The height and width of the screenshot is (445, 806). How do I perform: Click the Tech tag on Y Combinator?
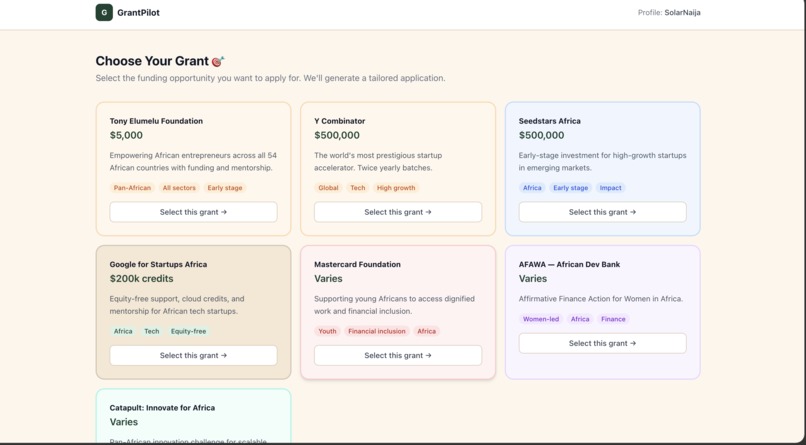coord(358,188)
